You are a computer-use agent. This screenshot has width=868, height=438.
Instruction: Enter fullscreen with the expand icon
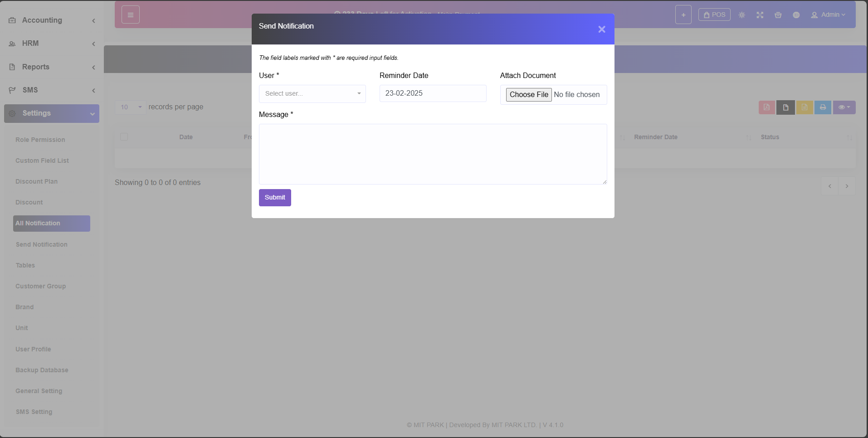(x=760, y=15)
